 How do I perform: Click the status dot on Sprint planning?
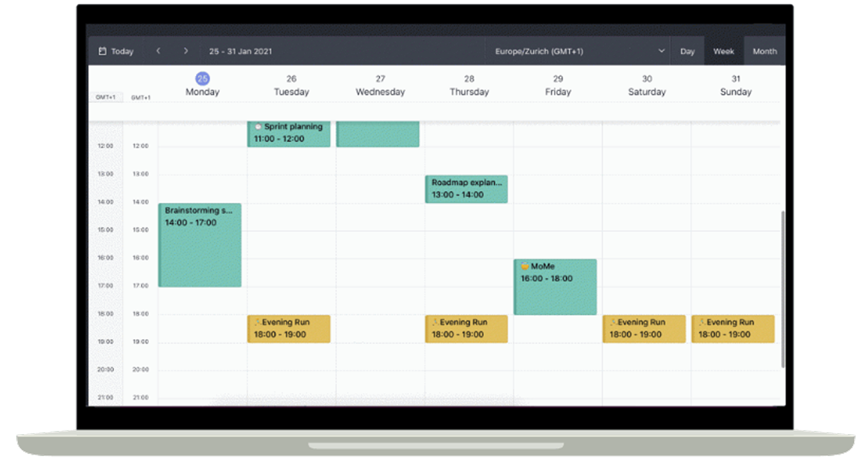coord(258,126)
